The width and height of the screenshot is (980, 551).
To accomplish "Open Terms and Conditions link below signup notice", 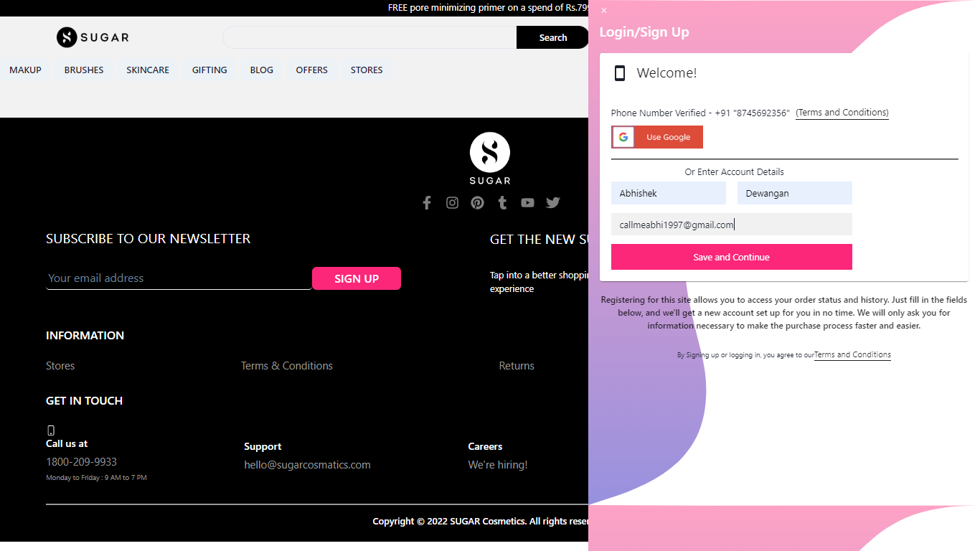I will tap(852, 354).
